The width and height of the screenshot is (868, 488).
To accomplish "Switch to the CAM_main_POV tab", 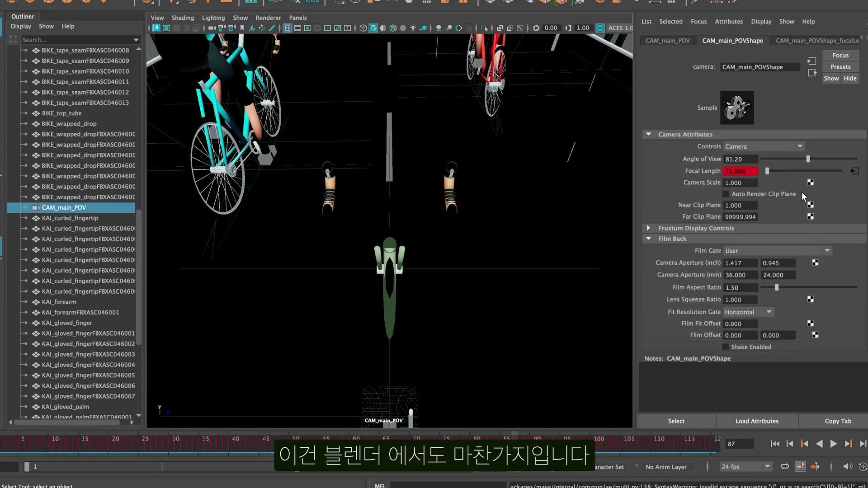I will pyautogui.click(x=668, y=41).
